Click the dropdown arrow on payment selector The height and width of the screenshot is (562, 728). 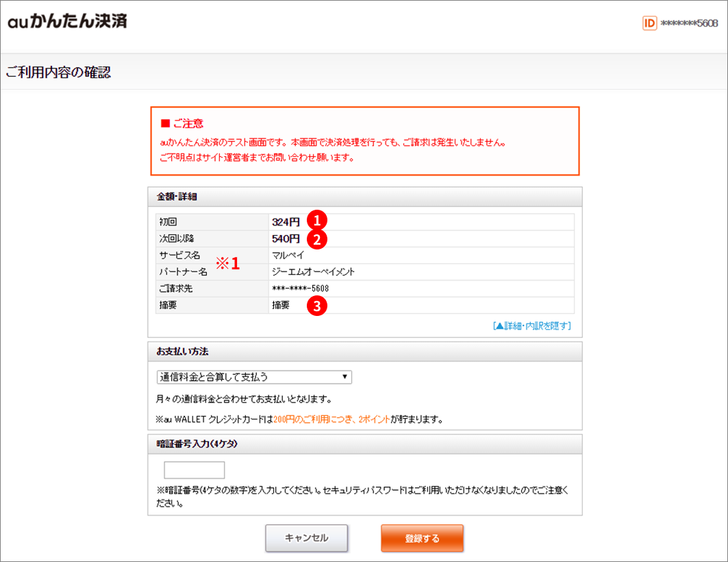(x=344, y=376)
